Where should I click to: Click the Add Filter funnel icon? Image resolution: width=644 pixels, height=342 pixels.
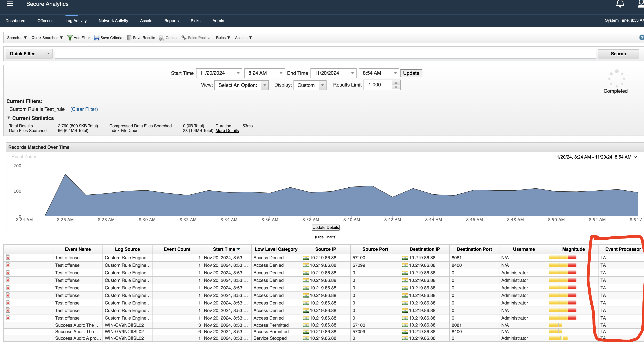(70, 38)
